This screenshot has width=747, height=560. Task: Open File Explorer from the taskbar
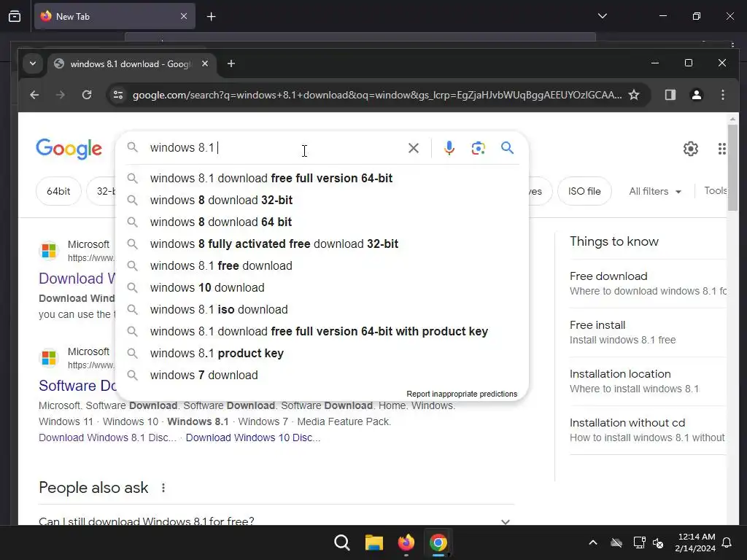point(374,542)
